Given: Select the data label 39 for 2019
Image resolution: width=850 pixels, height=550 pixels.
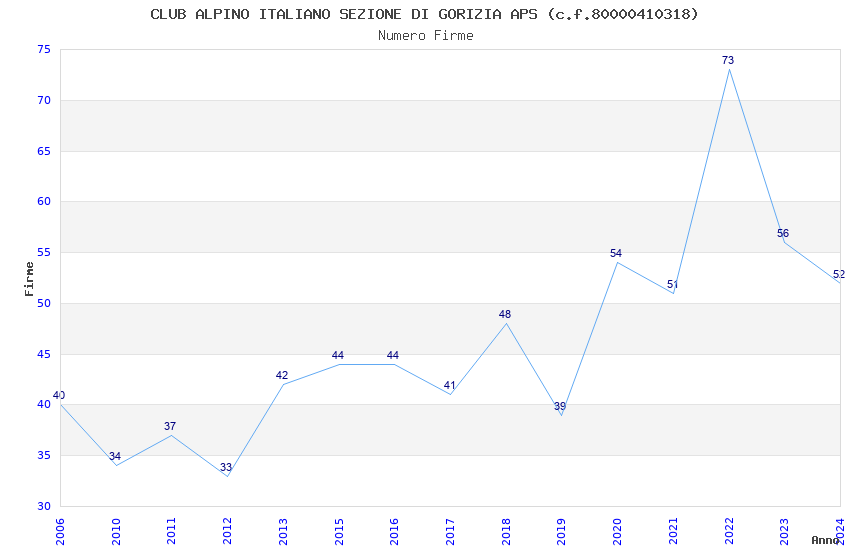Looking at the screenshot, I should point(560,406).
